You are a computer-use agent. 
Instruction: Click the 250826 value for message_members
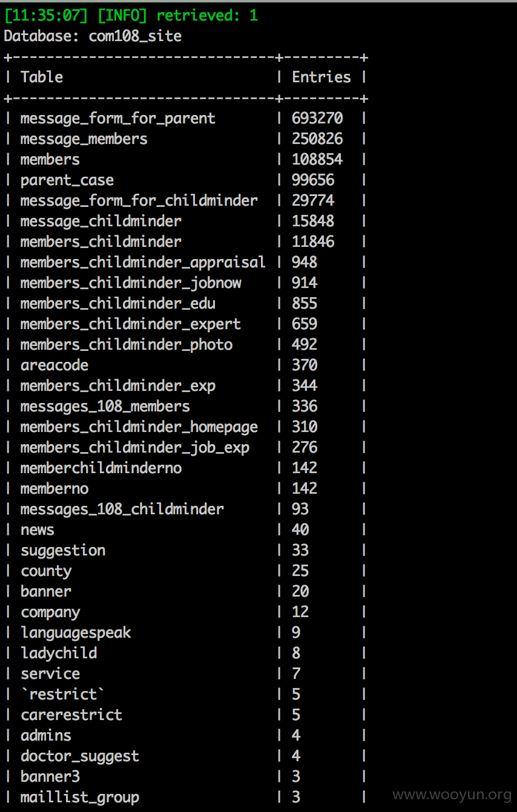point(317,139)
